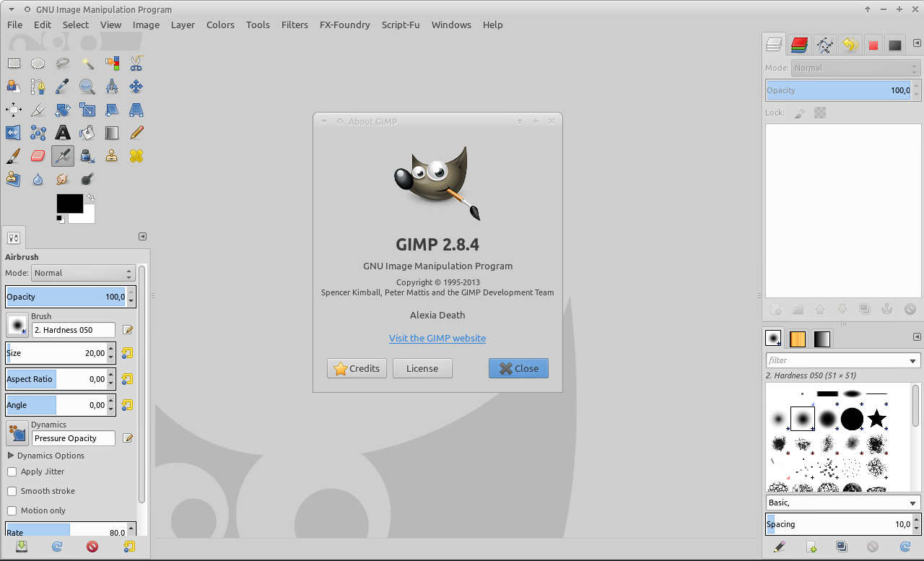Open the layers Mode dropdown

pyautogui.click(x=856, y=68)
